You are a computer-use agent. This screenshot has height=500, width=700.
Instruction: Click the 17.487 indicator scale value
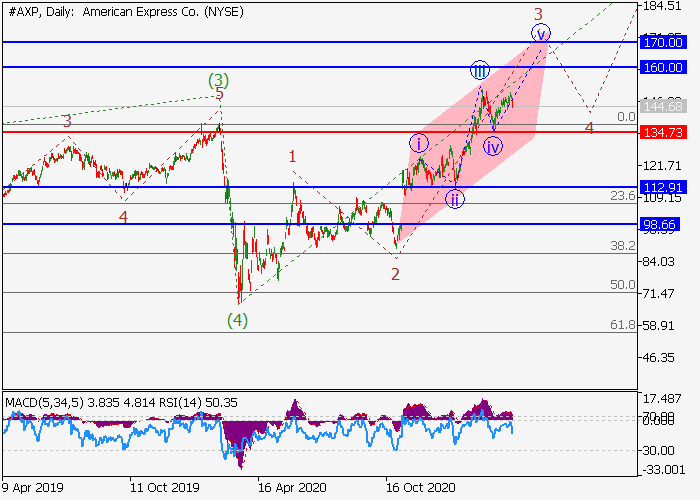[662, 398]
